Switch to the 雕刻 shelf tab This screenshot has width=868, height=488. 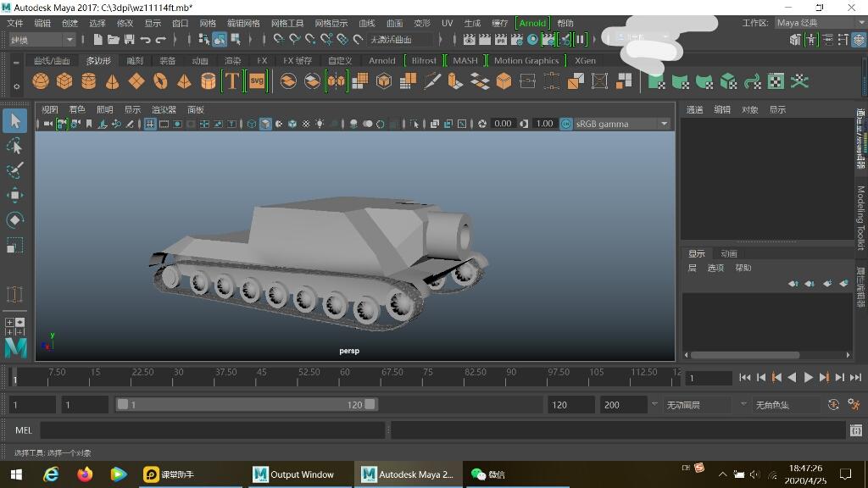click(135, 60)
